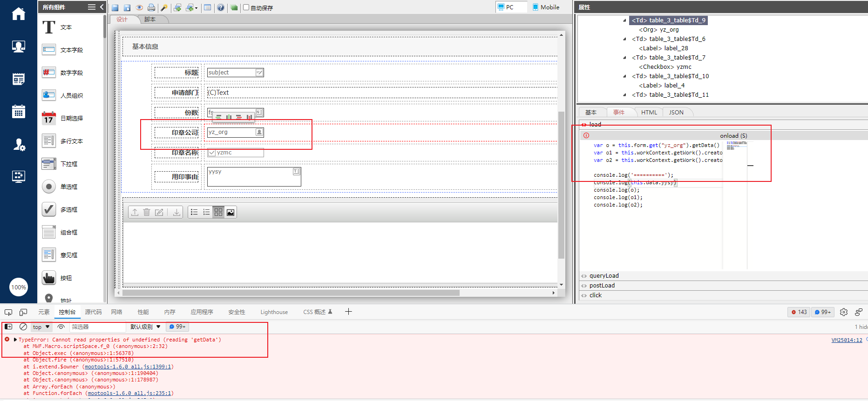Click the trash icon in attachment toolbar
The width and height of the screenshot is (868, 401).
147,212
